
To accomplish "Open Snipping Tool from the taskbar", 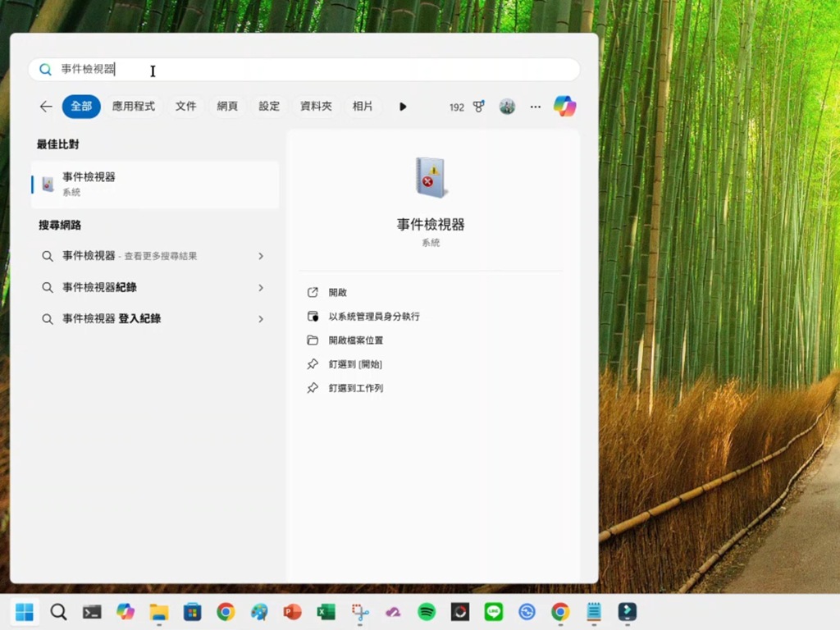I will pyautogui.click(x=359, y=612).
